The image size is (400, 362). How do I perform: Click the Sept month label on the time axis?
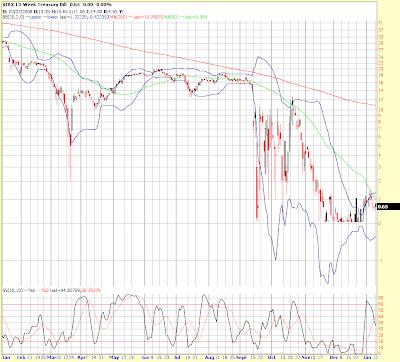tap(241, 358)
